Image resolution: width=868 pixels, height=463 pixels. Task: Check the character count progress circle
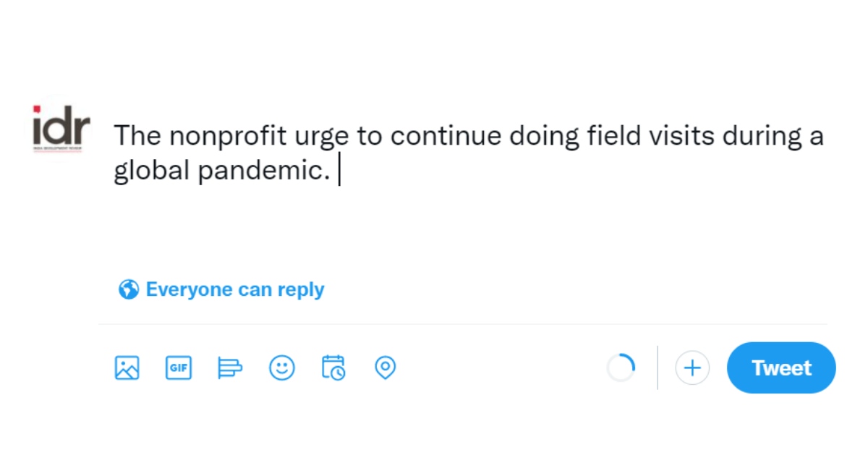(x=622, y=368)
